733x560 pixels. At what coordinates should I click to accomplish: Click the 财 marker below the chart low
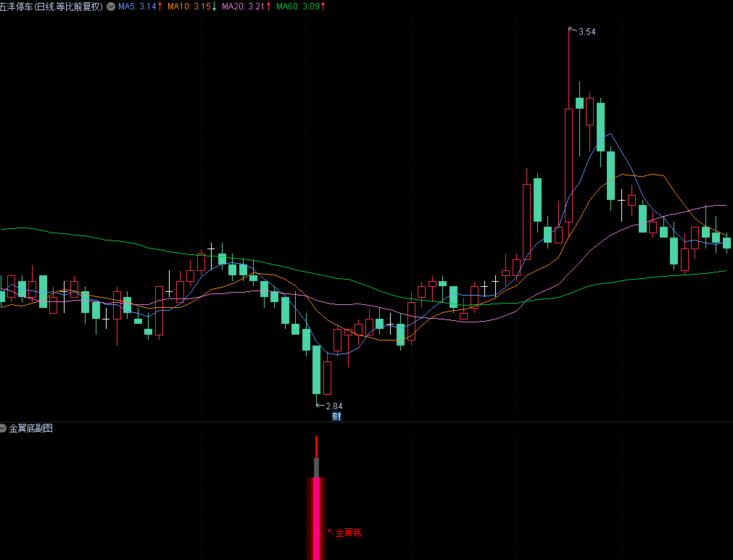click(x=336, y=417)
